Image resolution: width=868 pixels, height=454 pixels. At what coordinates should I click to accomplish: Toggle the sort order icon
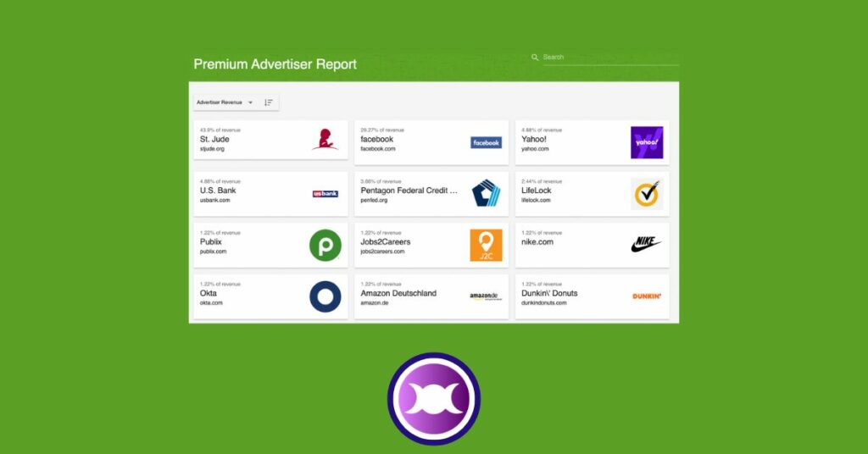pyautogui.click(x=269, y=102)
